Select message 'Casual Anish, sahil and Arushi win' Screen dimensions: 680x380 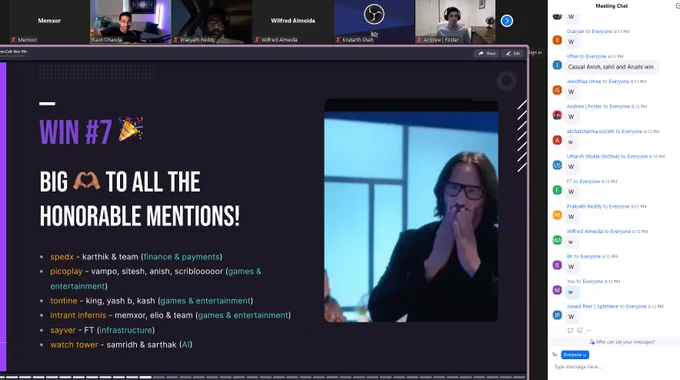[x=611, y=67]
